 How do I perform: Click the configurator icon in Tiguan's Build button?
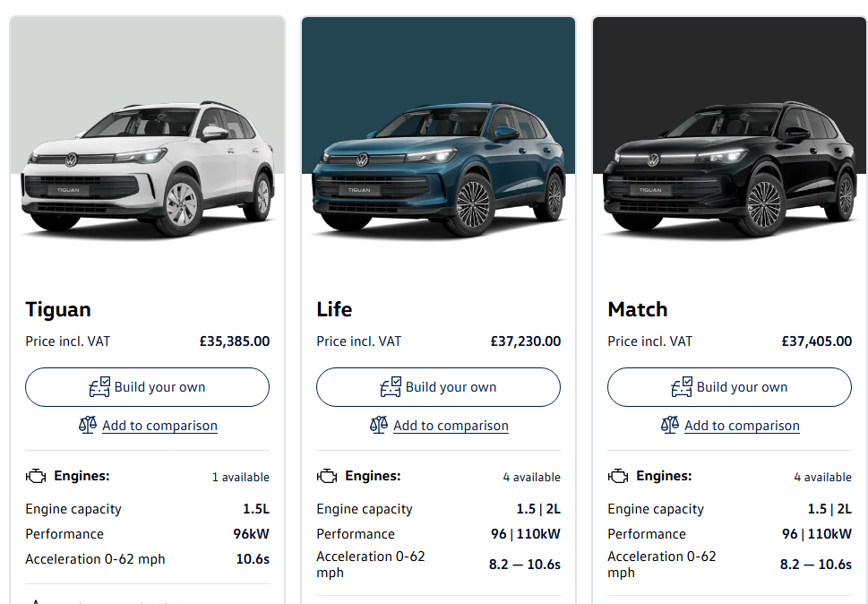pyautogui.click(x=99, y=387)
